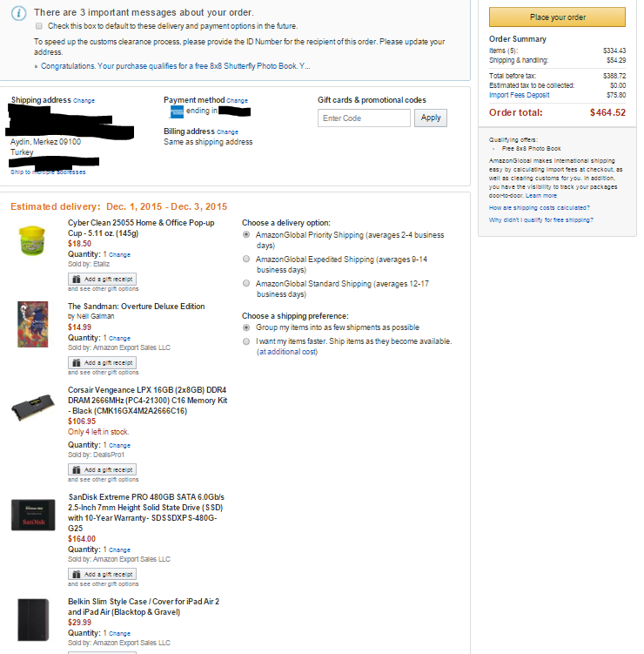Click gift icon on Cyber Clean gift receipt
The image size is (644, 654).
coord(77,279)
